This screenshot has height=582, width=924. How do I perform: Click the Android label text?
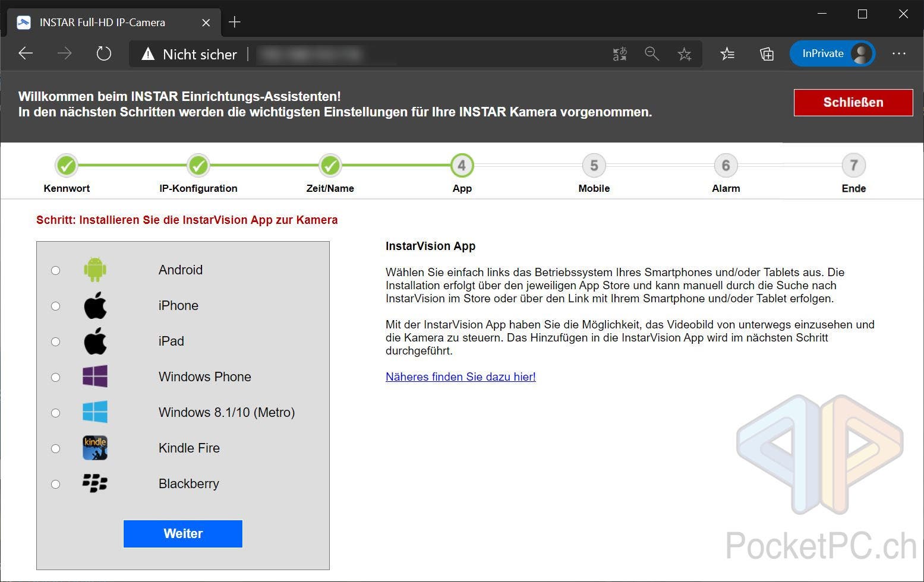(x=181, y=270)
